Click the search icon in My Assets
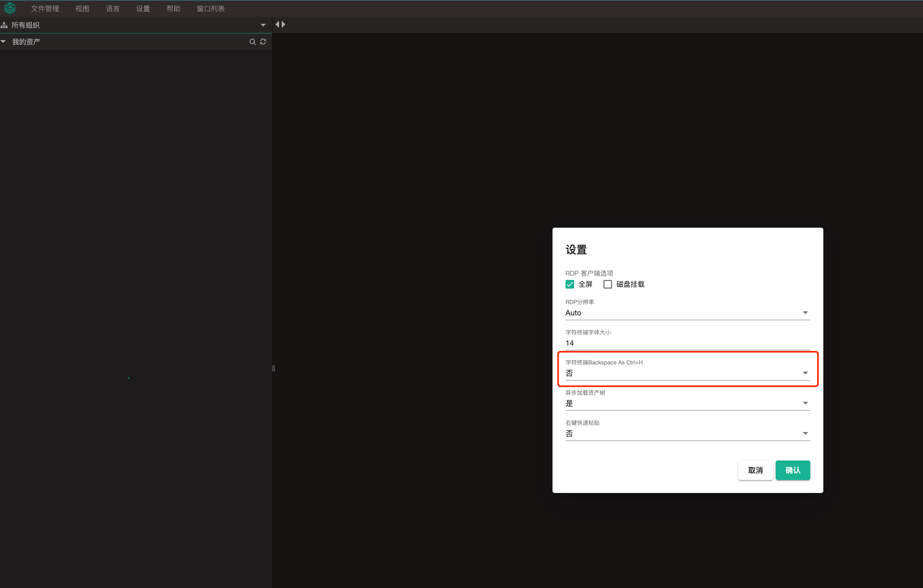Viewport: 923px width, 588px height. tap(252, 42)
